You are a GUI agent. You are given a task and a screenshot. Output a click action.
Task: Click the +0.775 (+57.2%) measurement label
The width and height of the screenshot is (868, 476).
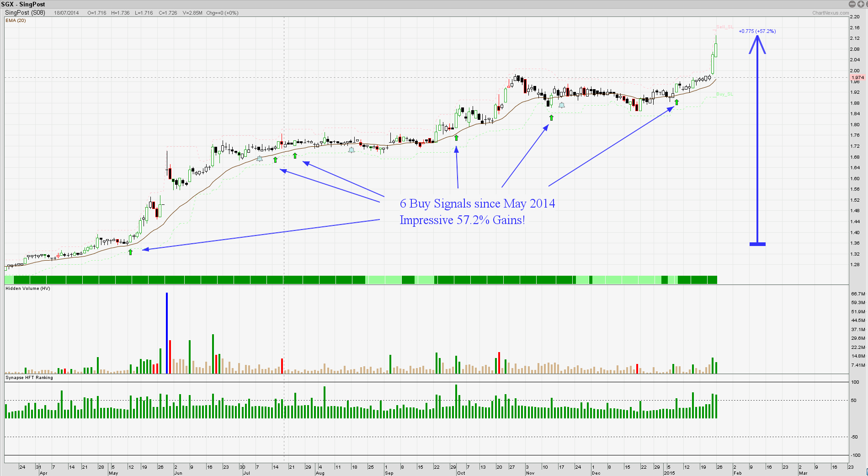click(757, 31)
